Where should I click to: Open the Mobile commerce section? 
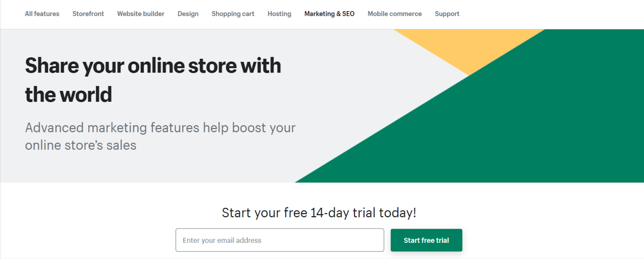pyautogui.click(x=394, y=14)
